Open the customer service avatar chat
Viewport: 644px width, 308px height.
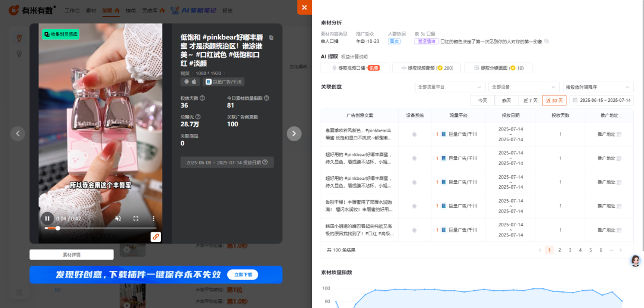[x=635, y=261]
